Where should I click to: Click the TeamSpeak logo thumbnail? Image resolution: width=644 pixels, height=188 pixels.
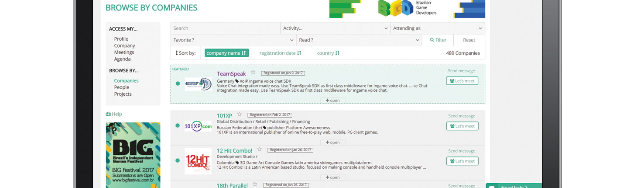[x=198, y=84]
